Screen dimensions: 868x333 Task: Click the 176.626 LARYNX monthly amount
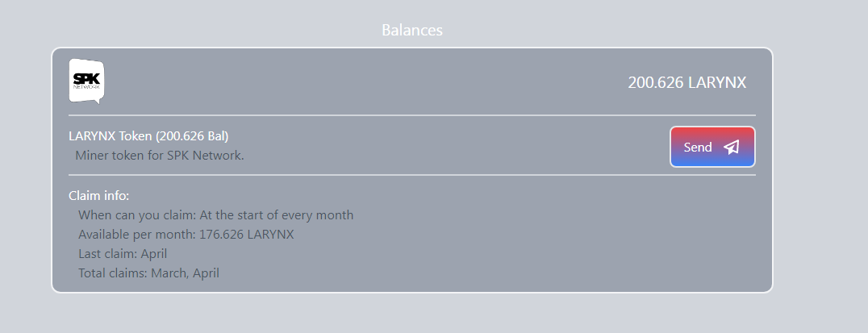pos(246,235)
